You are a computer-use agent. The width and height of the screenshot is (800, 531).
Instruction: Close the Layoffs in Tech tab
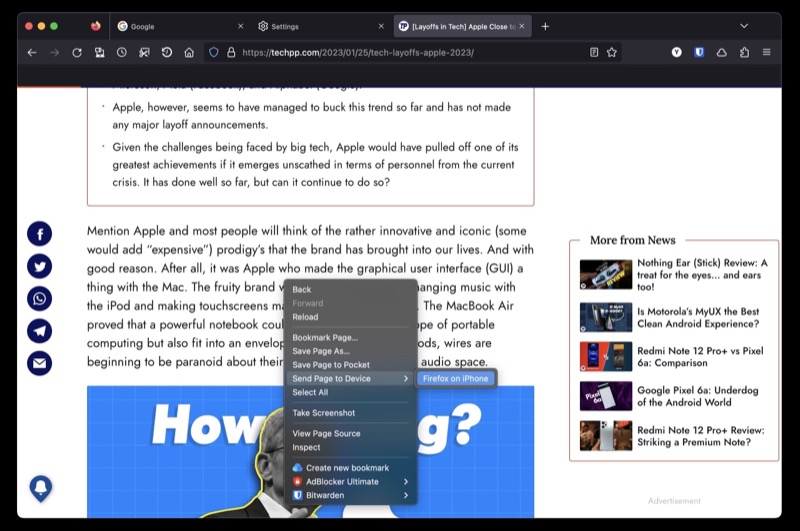[x=521, y=26]
